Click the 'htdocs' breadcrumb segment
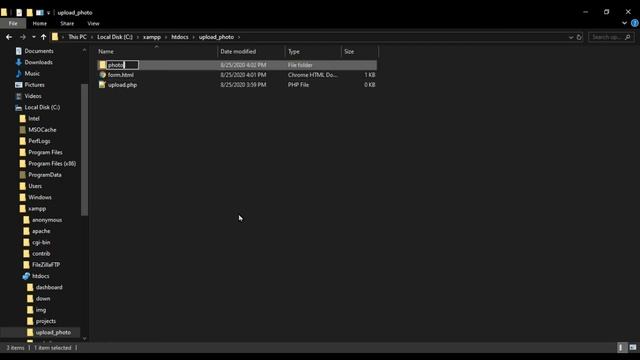 click(180, 37)
